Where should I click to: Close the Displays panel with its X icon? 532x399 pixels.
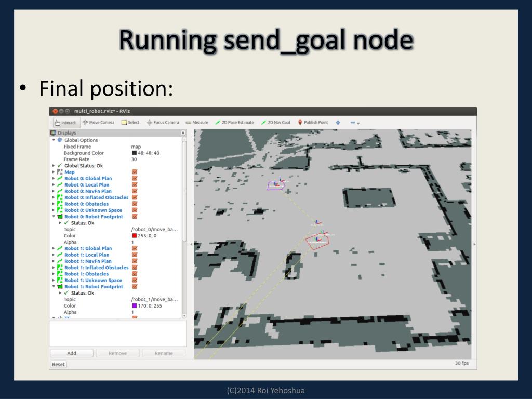click(183, 133)
